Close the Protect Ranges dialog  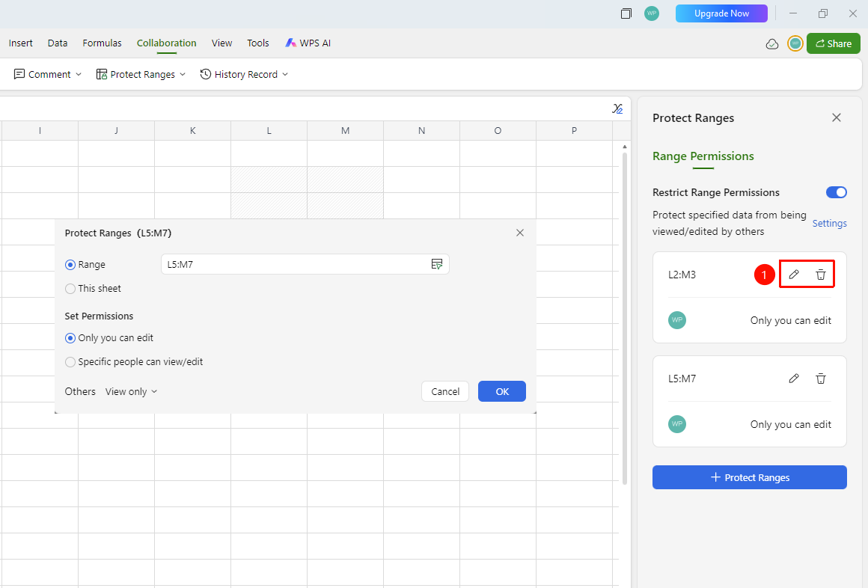[520, 233]
